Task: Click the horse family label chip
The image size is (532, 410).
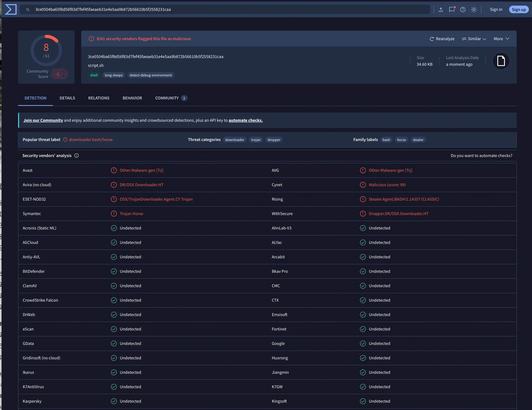Action: coord(401,140)
